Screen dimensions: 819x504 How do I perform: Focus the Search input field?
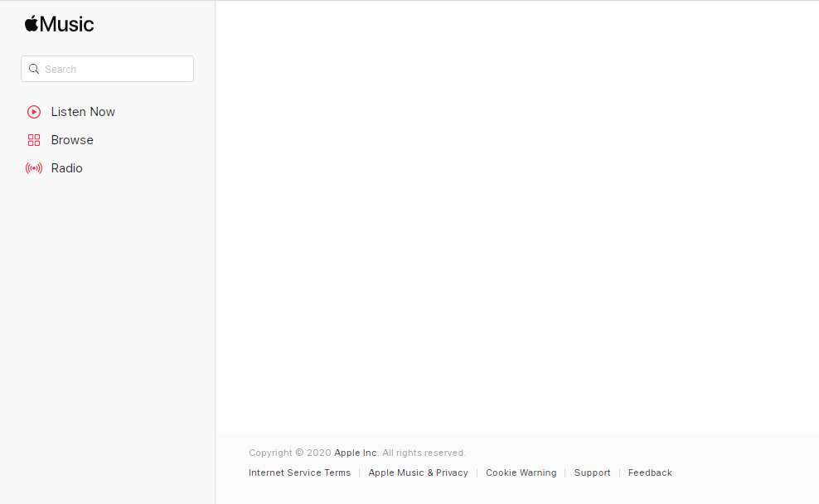tap(107, 69)
